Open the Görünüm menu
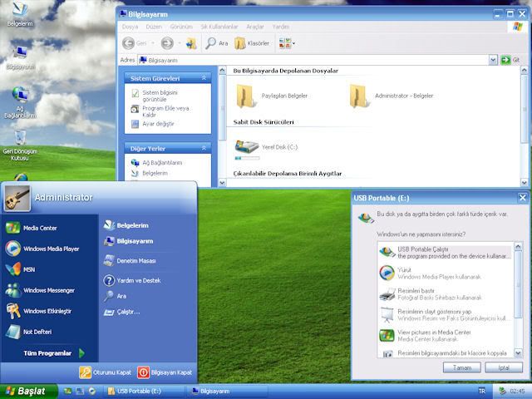This screenshot has width=532, height=399. point(181,27)
